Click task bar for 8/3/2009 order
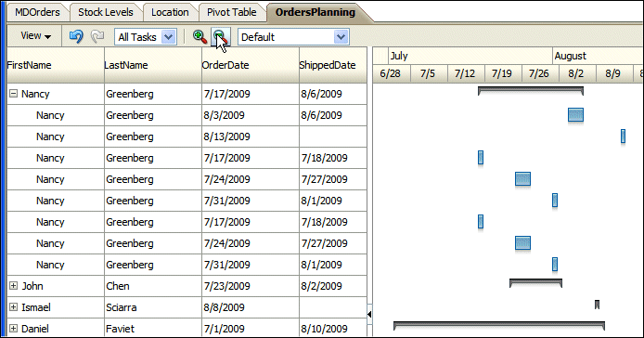 [x=576, y=115]
